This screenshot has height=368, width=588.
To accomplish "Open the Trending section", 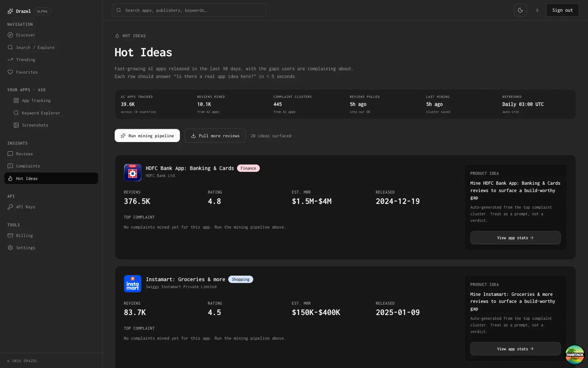I will tap(51, 60).
